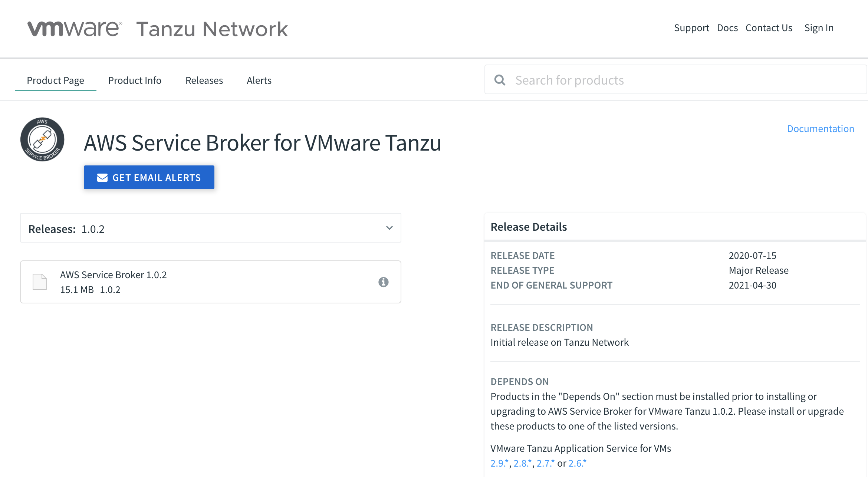Click the search magnifier icon
Image resolution: width=868 pixels, height=477 pixels.
(x=500, y=80)
